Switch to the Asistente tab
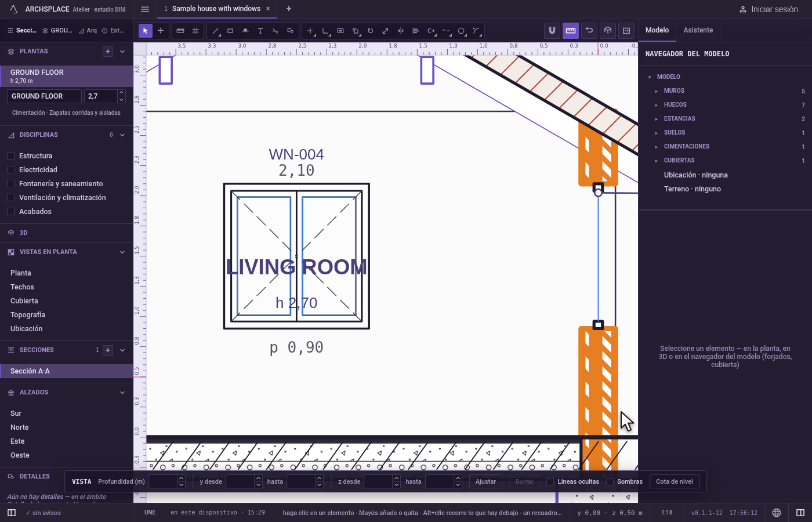 pyautogui.click(x=698, y=30)
